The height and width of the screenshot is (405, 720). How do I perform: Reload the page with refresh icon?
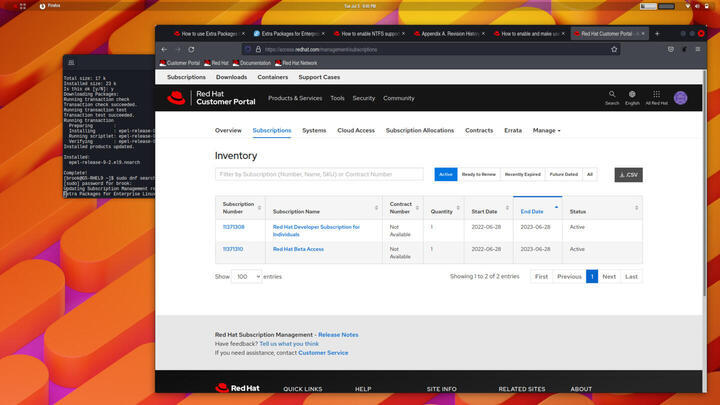coord(191,49)
